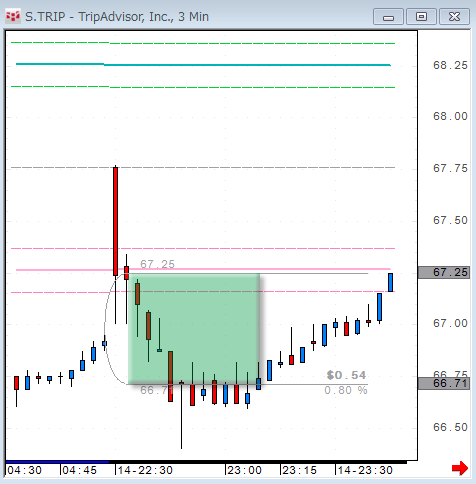Viewport: 476px width, 484px height.
Task: Minimize the S.TRIP chart window
Action: coord(388,17)
